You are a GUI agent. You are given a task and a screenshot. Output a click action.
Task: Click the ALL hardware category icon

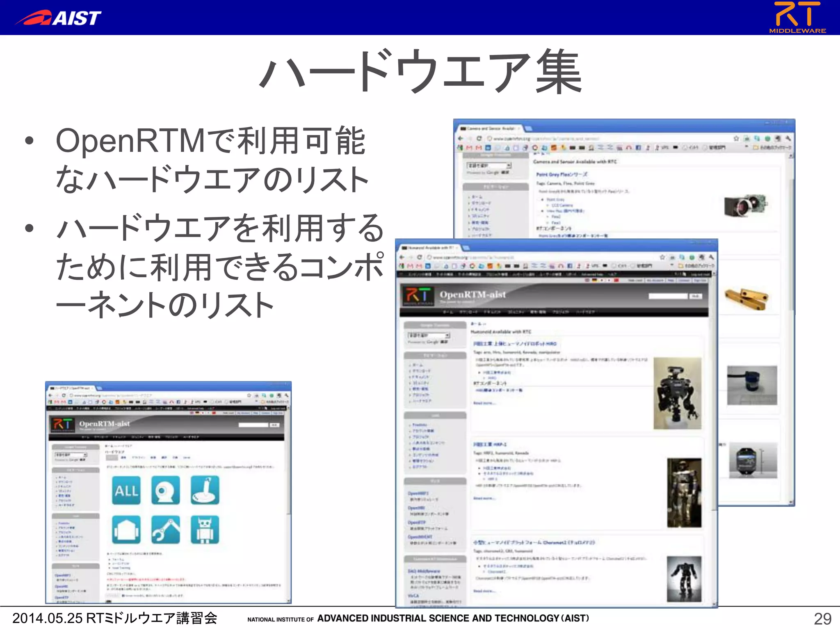pyautogui.click(x=126, y=490)
